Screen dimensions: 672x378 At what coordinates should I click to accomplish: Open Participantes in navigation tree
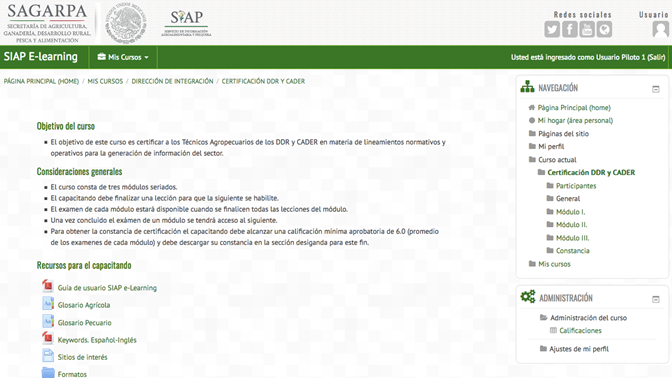point(576,186)
